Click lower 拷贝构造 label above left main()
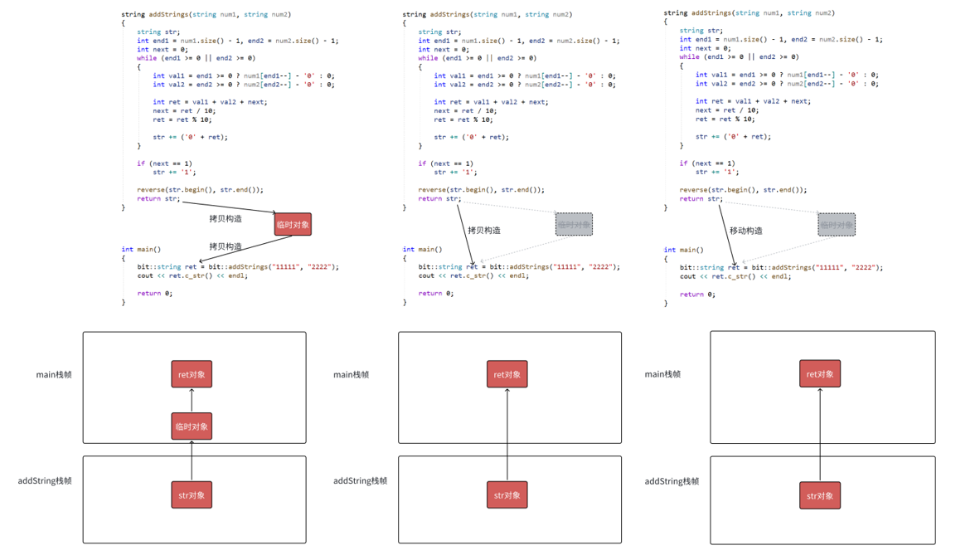The width and height of the screenshot is (980, 560). (225, 246)
